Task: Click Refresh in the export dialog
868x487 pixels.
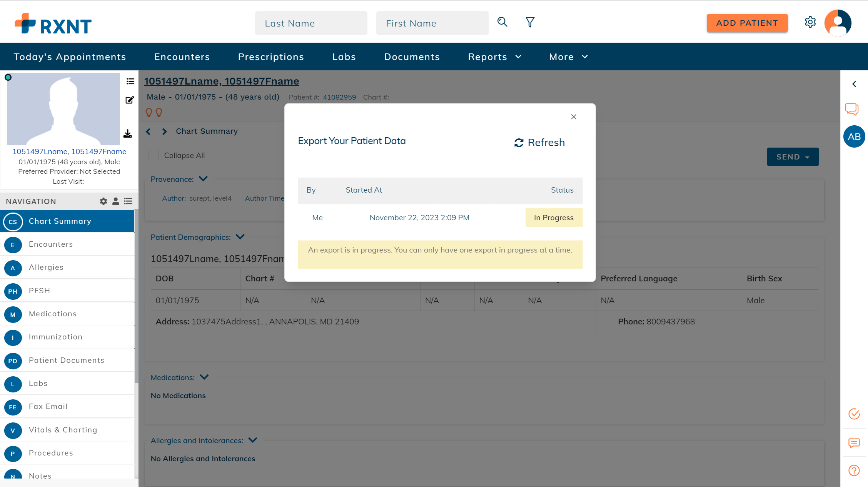Action: click(539, 142)
